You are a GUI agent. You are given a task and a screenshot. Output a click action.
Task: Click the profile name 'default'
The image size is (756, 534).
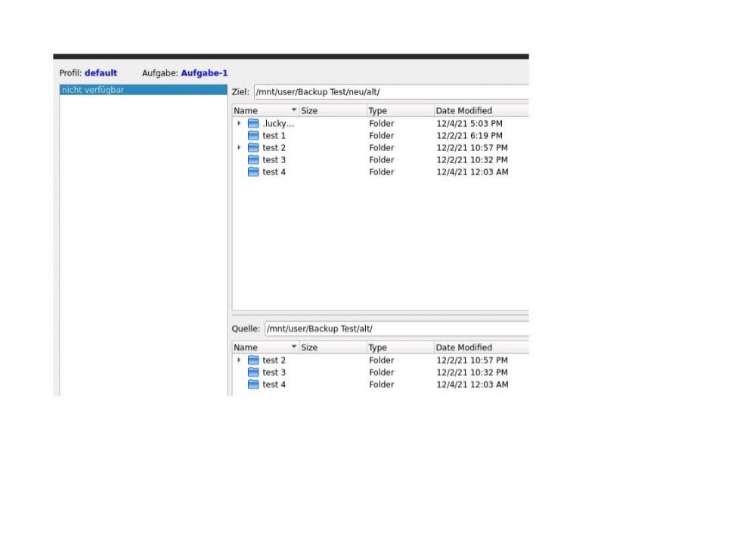point(101,73)
